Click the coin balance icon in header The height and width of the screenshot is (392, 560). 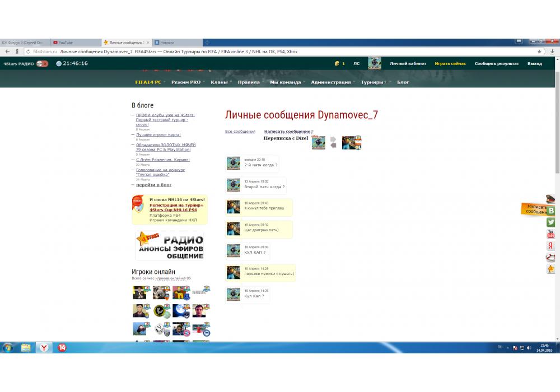click(x=337, y=63)
